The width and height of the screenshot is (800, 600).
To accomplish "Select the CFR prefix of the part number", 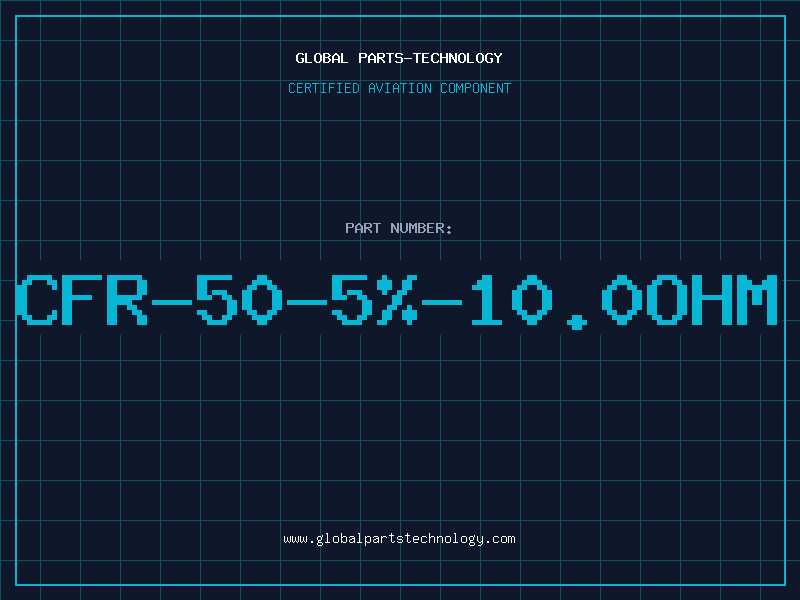I will (82, 300).
